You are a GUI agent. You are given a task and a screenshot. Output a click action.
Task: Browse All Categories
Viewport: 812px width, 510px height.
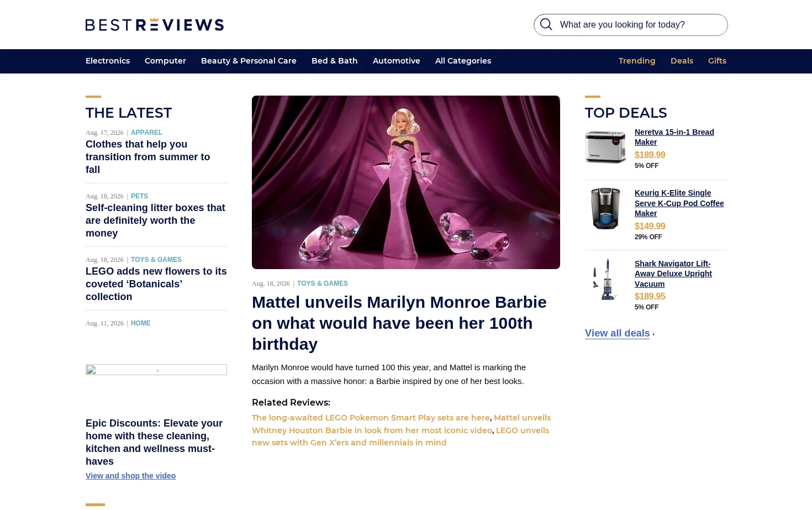(x=463, y=61)
